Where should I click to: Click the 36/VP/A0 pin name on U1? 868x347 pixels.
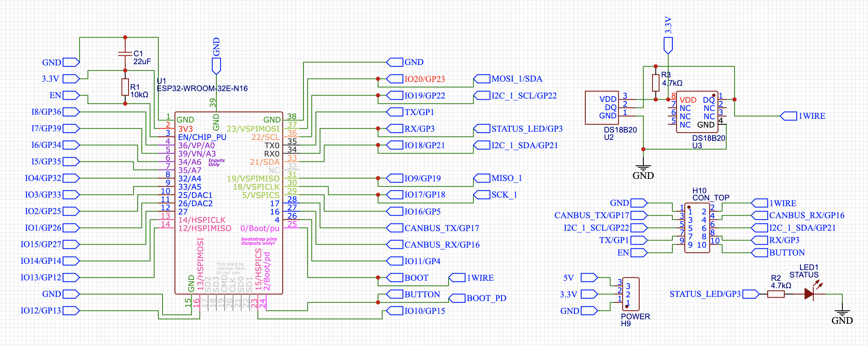pos(196,145)
